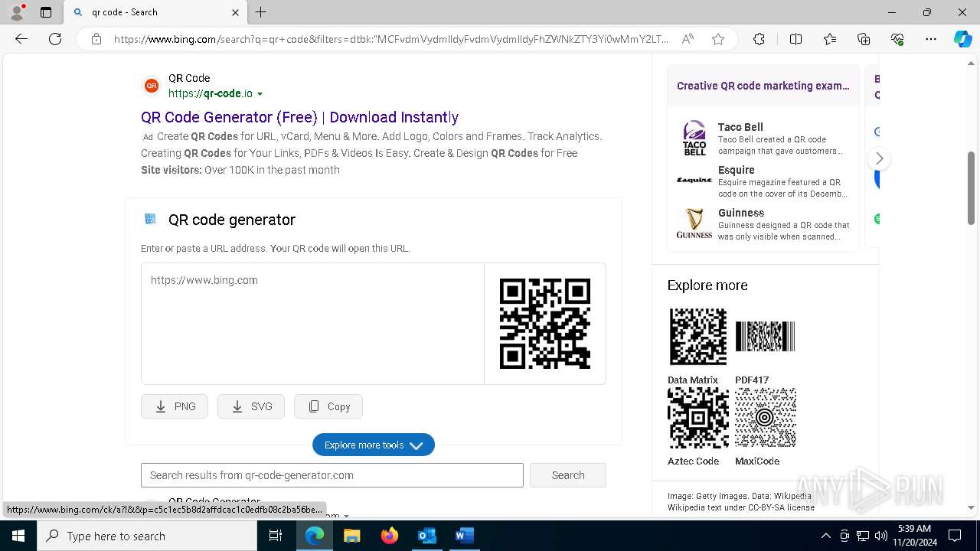Expand qr-code.io ad dropdown arrow
This screenshot has width=980, height=551.
click(x=260, y=94)
